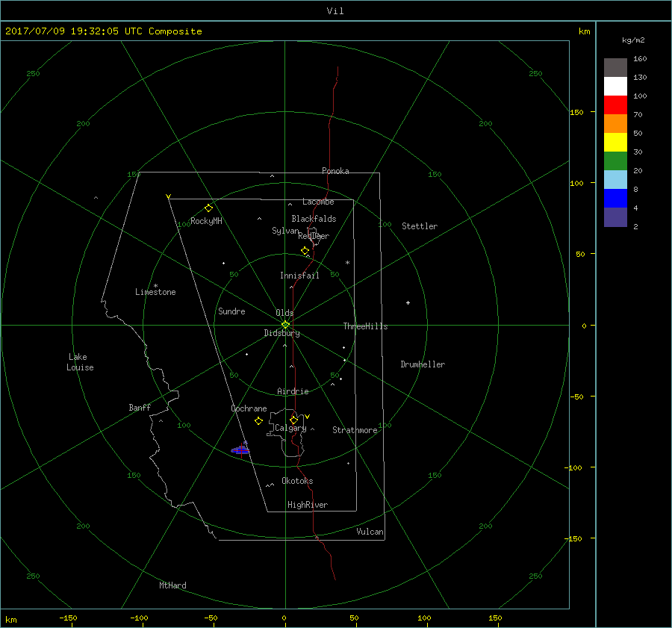Select the radar center diamond at Olds
This screenshot has height=628, width=672.
point(285,324)
